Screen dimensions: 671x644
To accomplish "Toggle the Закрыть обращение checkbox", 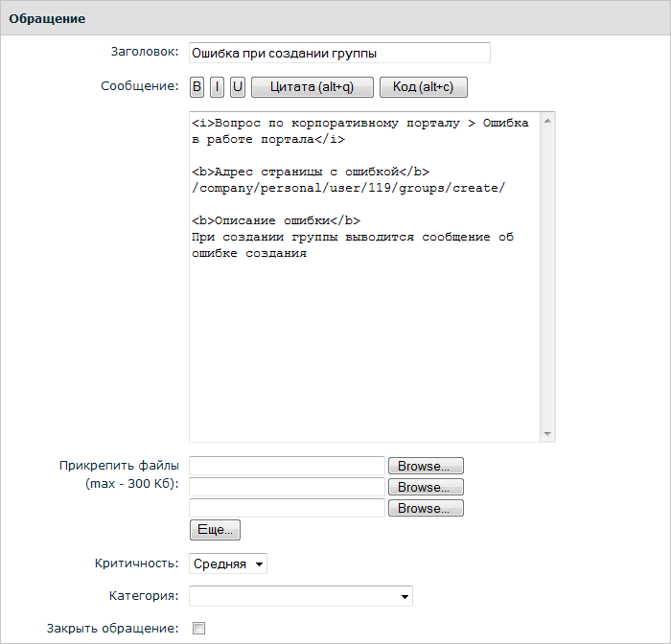I will coord(199,629).
